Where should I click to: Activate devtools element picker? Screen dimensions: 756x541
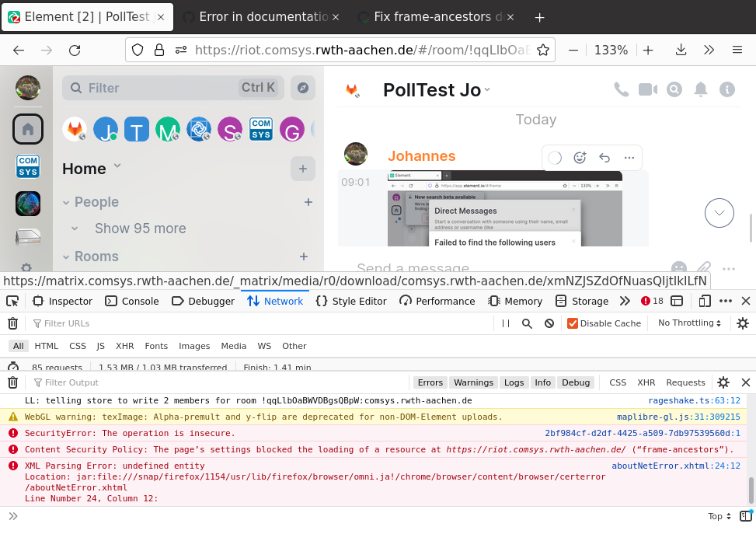tap(12, 302)
